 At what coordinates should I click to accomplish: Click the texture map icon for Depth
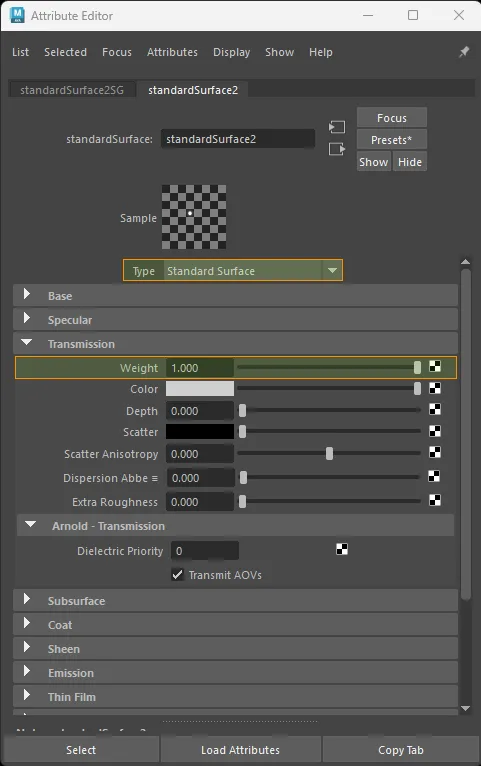click(435, 409)
